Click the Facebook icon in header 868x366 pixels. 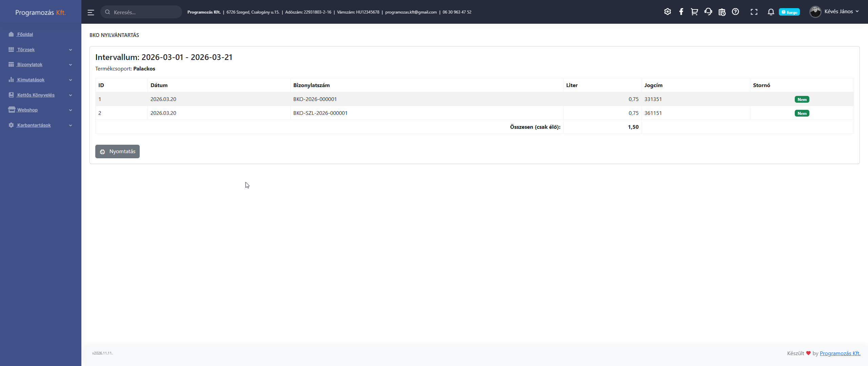coord(681,12)
